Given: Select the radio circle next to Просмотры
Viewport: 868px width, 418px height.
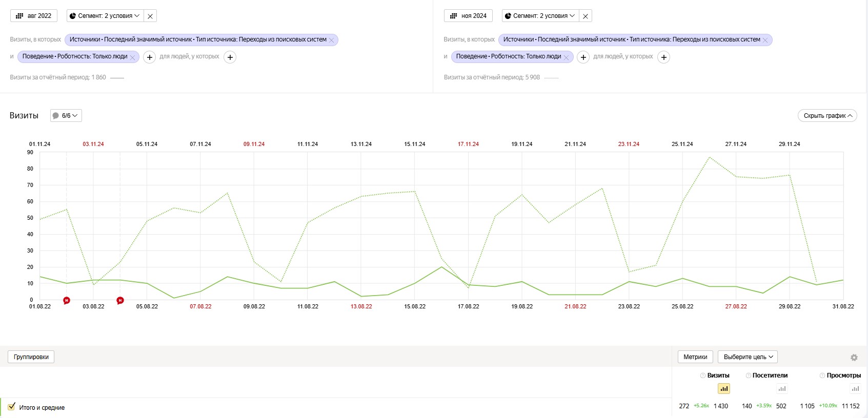Looking at the screenshot, I should [822, 375].
